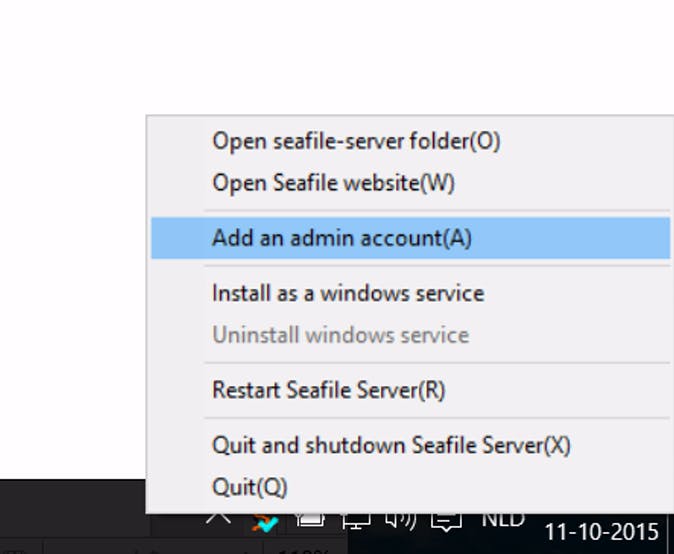This screenshot has width=674, height=554.
Task: Click the partially visible 110% zoom value
Action: pyautogui.click(x=305, y=550)
